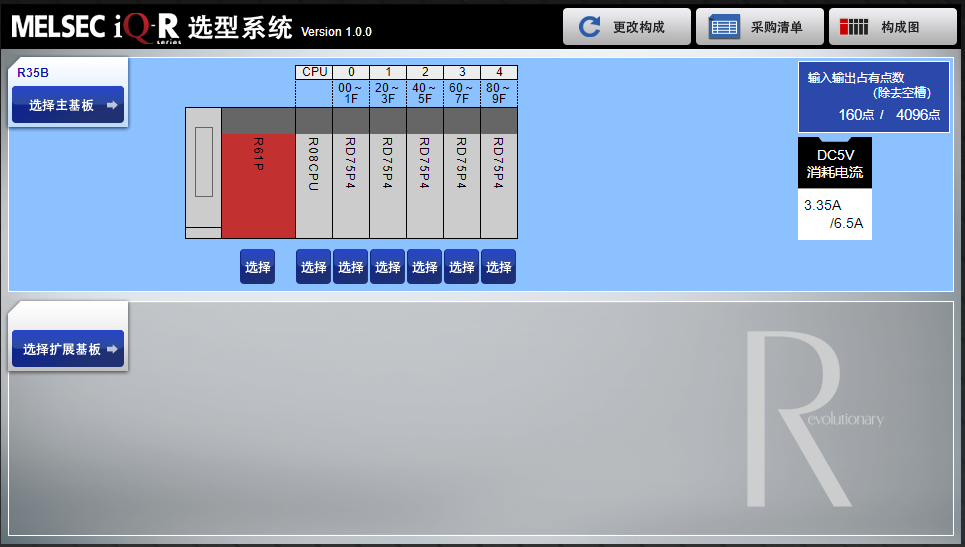This screenshot has height=547, width=965.
Task: Click the CPU column header
Action: [314, 72]
